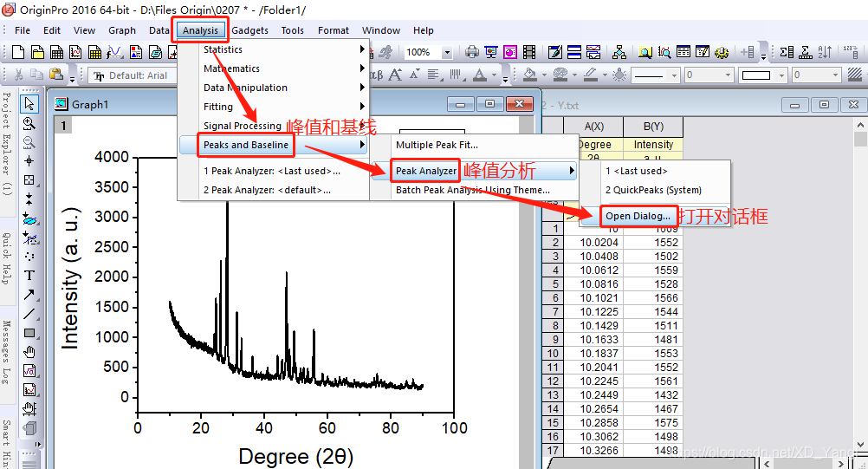Viewport: 868px width, 469px height.
Task: Click the light bulb icon in style toolbar
Action: click(619, 75)
